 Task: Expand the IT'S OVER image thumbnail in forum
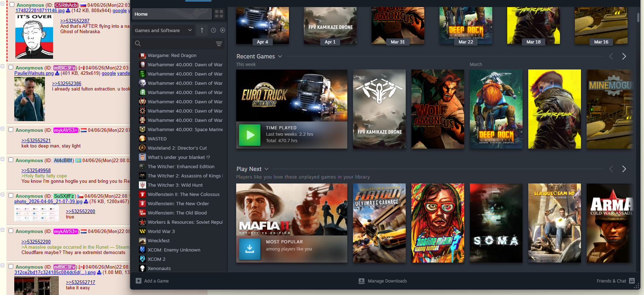tap(34, 36)
